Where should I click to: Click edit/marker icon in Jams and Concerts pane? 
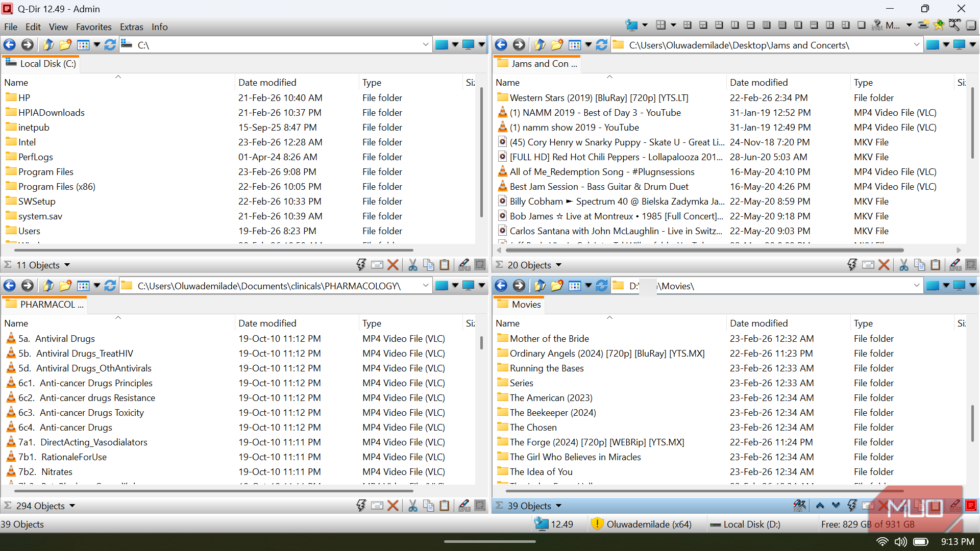[955, 265]
